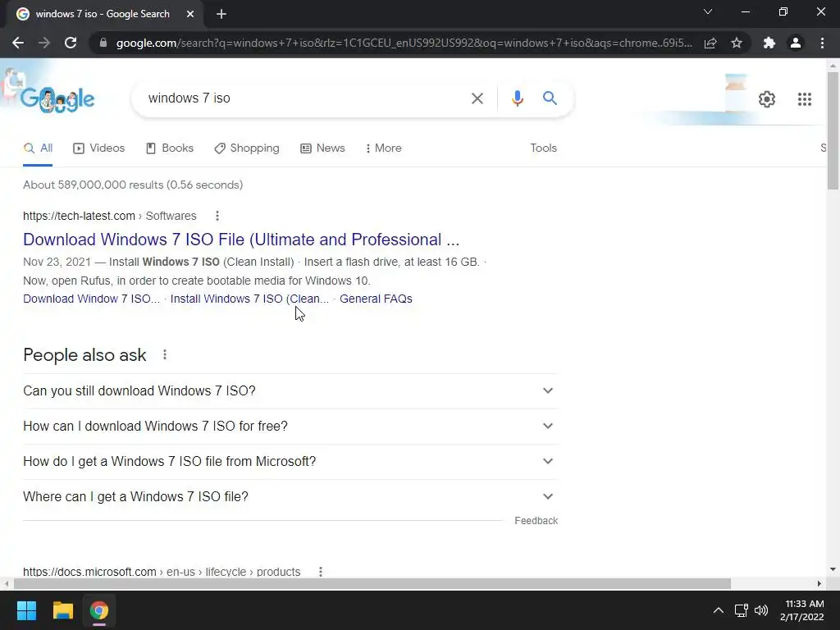Image resolution: width=840 pixels, height=630 pixels.
Task: Open Install Windows 7 ISO (Clean sitelink
Action: [249, 299]
